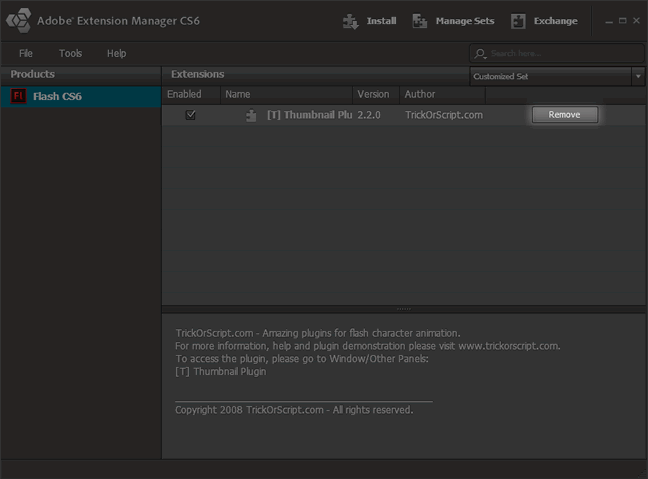Open Manage Sets from the label
This screenshot has height=479, width=648.
[x=465, y=21]
